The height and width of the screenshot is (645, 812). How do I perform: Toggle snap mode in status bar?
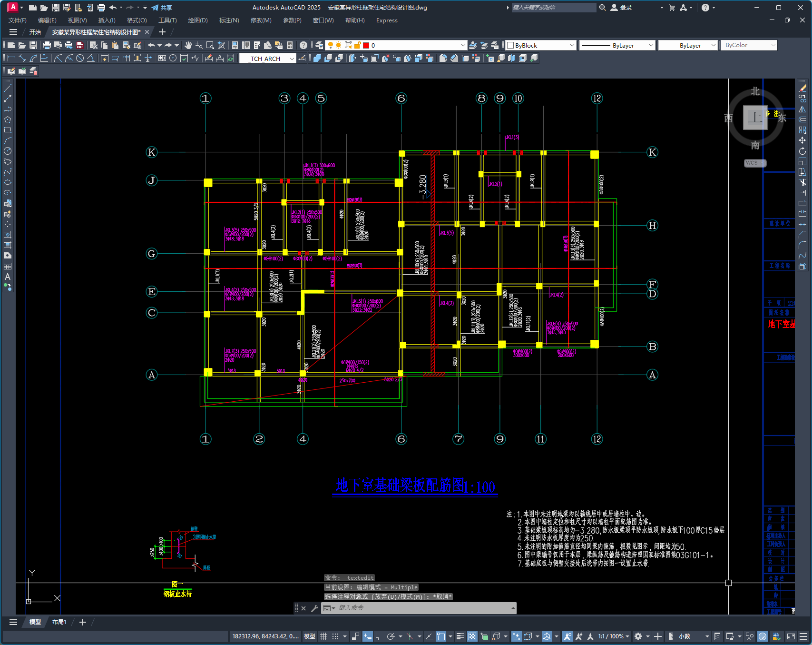pyautogui.click(x=335, y=636)
